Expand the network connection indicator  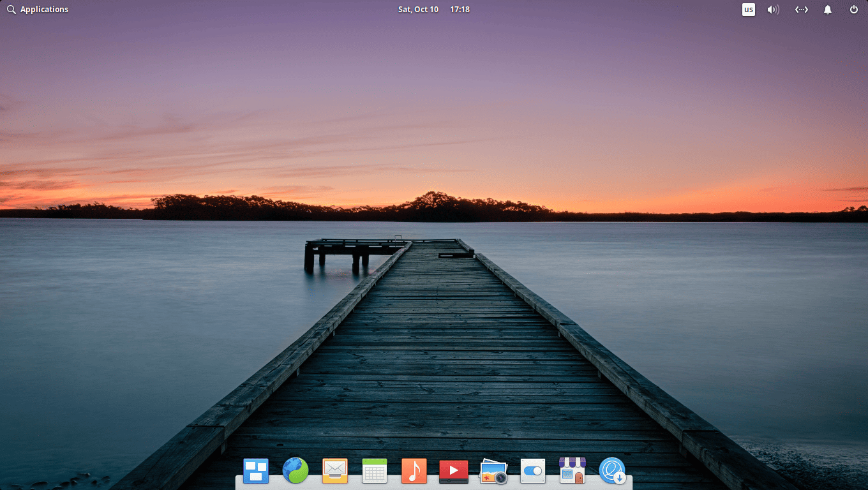pos(801,10)
